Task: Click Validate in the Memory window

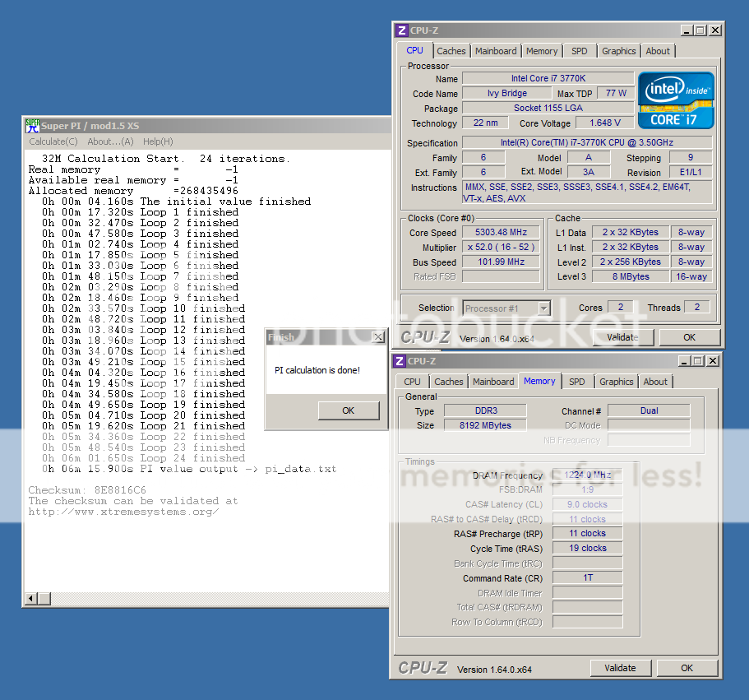Action: [621, 667]
